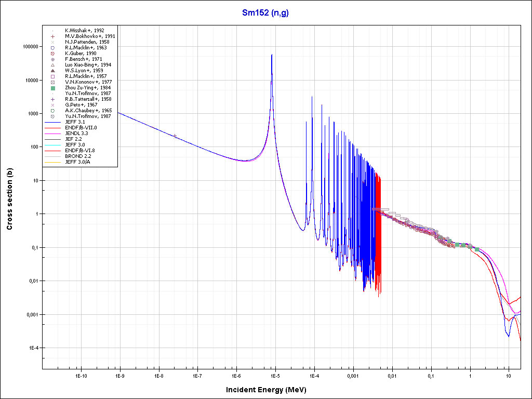Click the yellow JEFF 3.0/A line sample

[x=53, y=162]
